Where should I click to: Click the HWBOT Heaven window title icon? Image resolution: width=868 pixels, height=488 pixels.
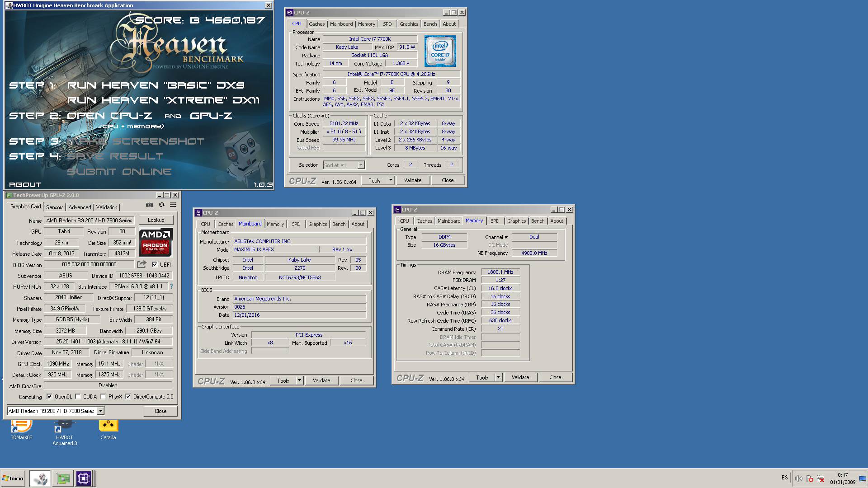9,5
